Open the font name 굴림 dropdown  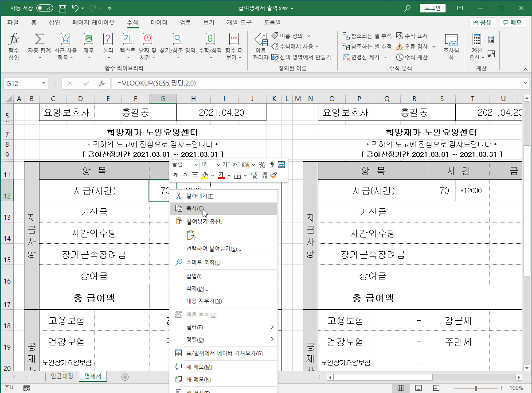tap(196, 165)
